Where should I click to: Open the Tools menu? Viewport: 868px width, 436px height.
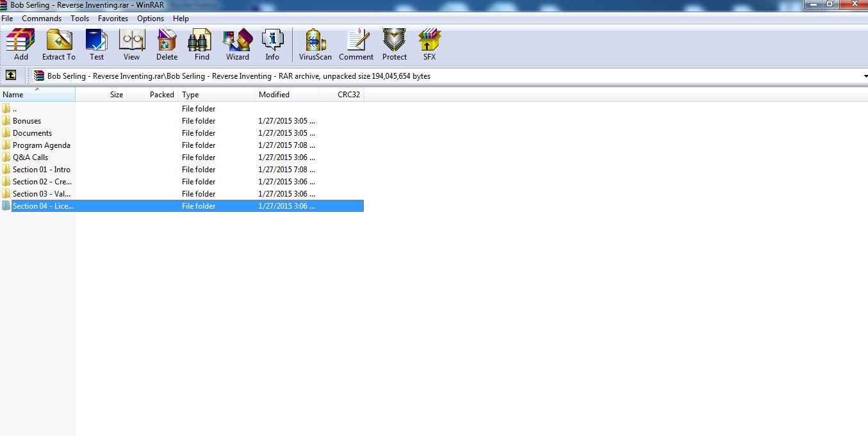[79, 19]
